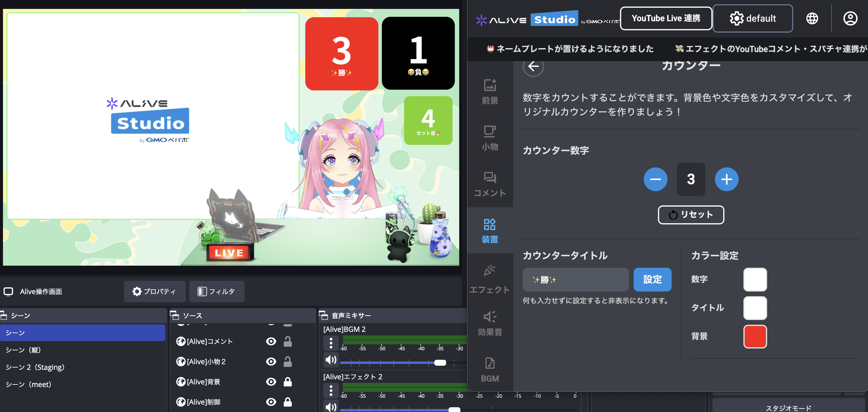Select the [Alive]コメント source row
Image resolution: width=868 pixels, height=412 pixels.
tap(243, 341)
